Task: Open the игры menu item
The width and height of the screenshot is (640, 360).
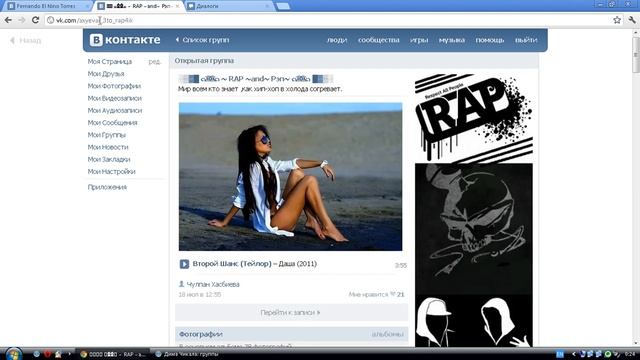Action: (419, 40)
